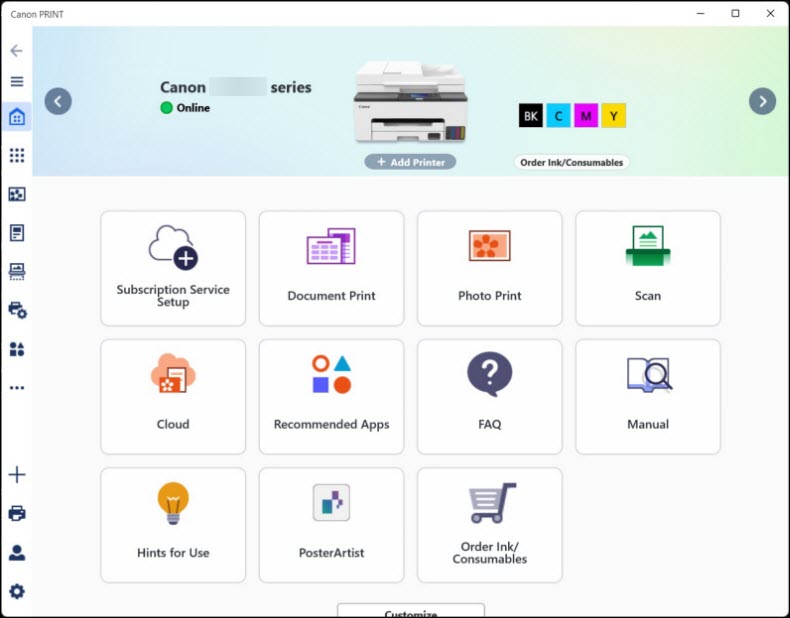Show previous printer with left arrow

pyautogui.click(x=58, y=101)
